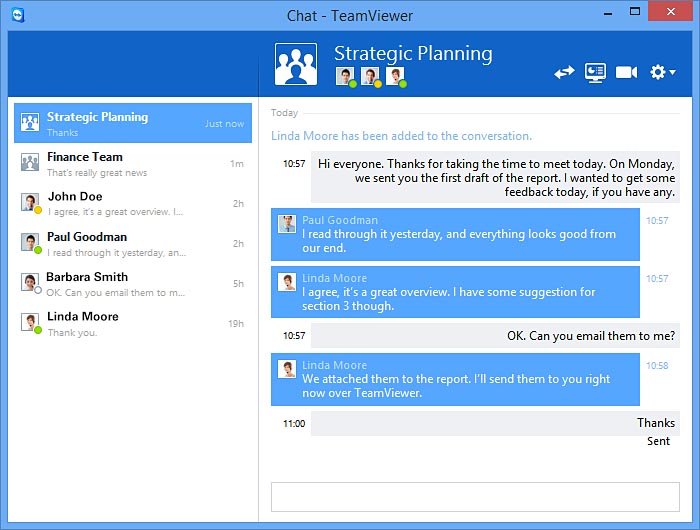Click the Strategic Planning group avatar in header
The height and width of the screenshot is (530, 700).
pyautogui.click(x=296, y=65)
